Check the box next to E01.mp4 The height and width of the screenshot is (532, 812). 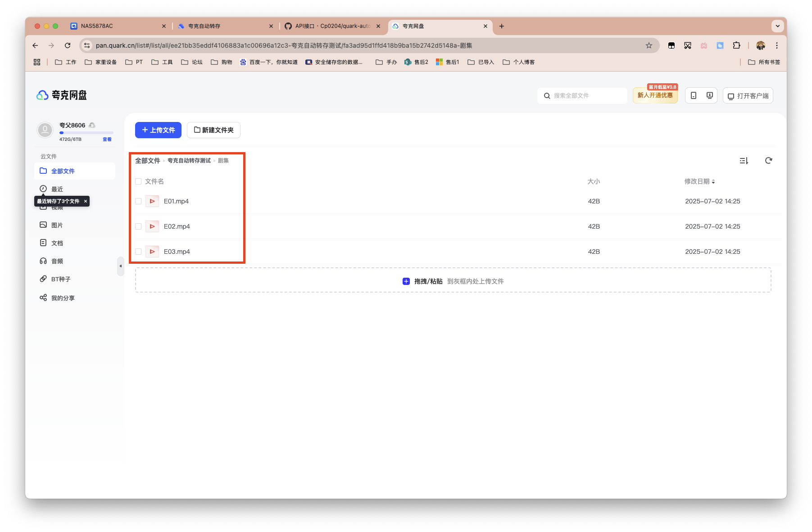pos(138,201)
